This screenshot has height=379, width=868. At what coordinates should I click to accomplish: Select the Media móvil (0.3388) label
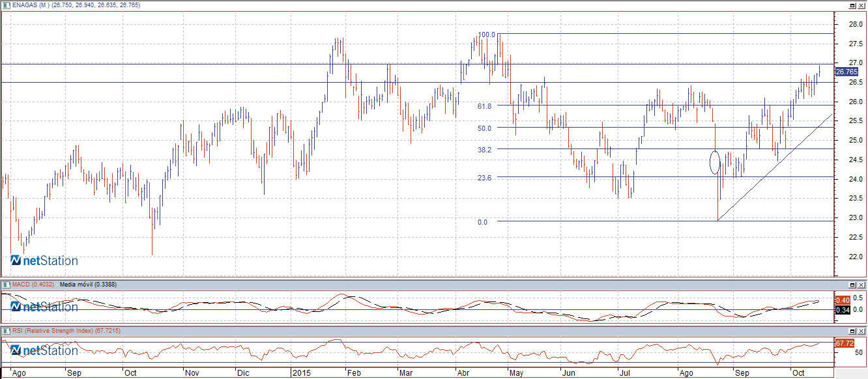click(x=88, y=285)
